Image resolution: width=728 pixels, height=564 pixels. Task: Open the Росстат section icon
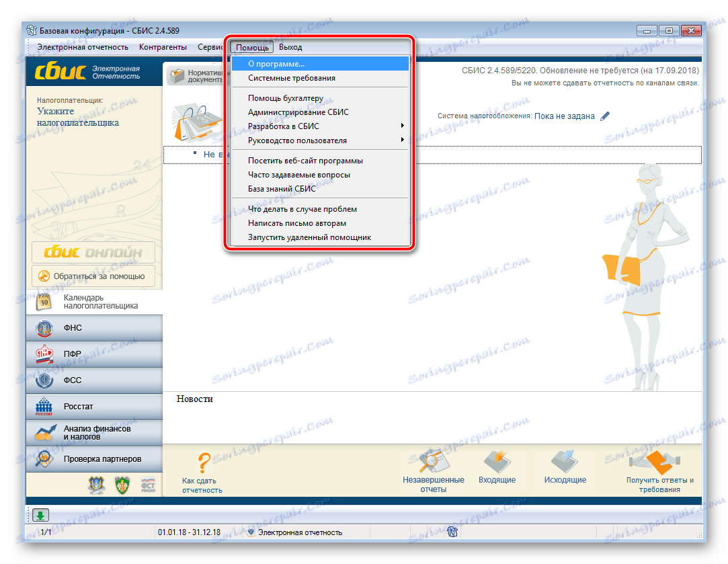point(44,407)
